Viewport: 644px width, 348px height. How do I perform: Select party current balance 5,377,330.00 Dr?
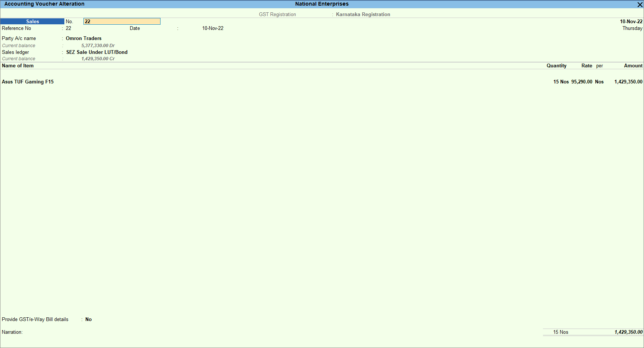tap(98, 46)
